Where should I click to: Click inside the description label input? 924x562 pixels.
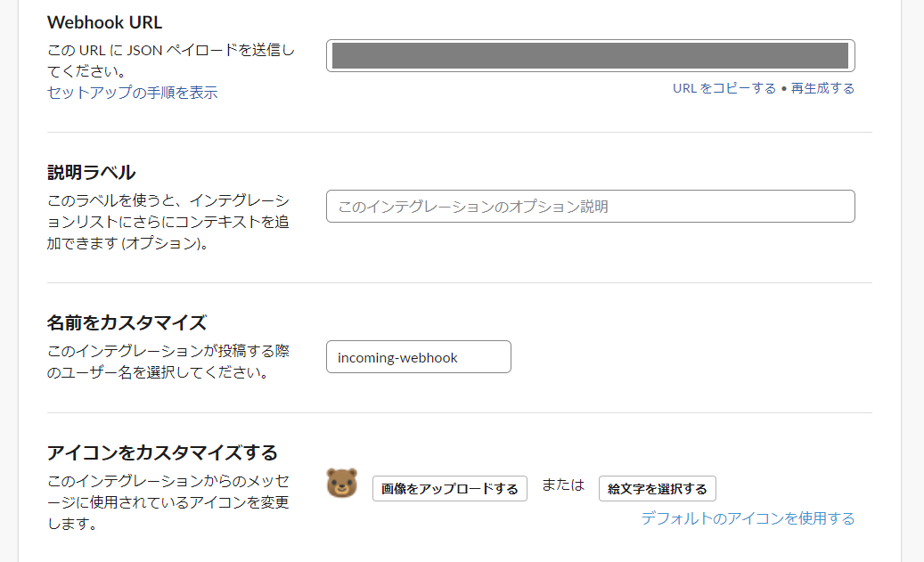(590, 206)
